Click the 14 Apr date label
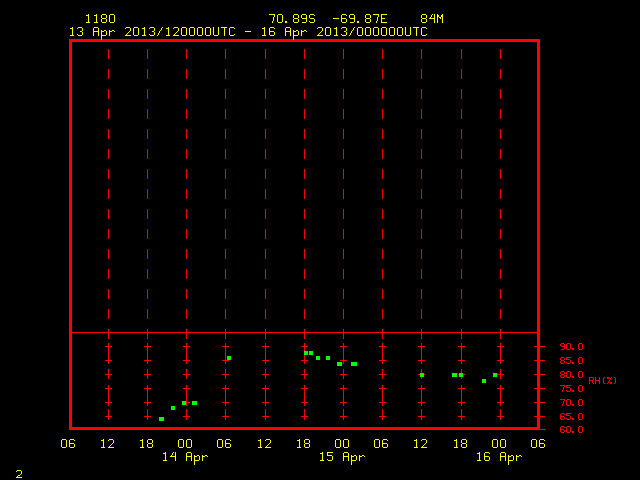Image resolution: width=640 pixels, height=480 pixels. 185,457
